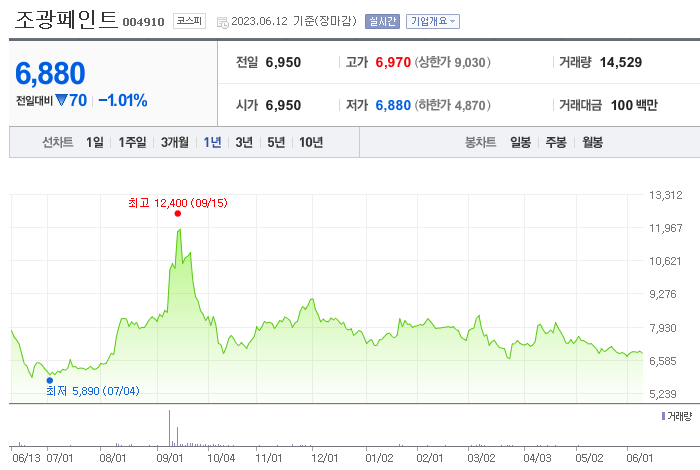The width and height of the screenshot is (700, 470).
Task: Click the calendar clock icon beside the date
Action: click(x=222, y=22)
